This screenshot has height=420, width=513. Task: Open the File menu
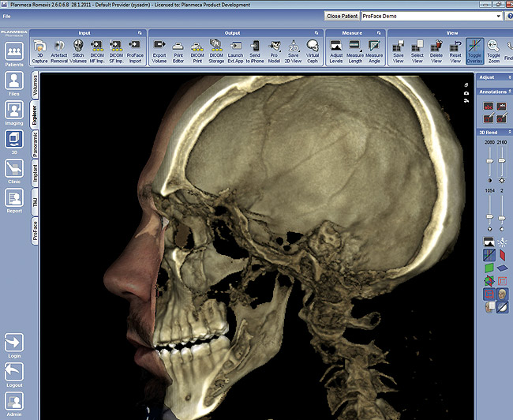click(6, 16)
